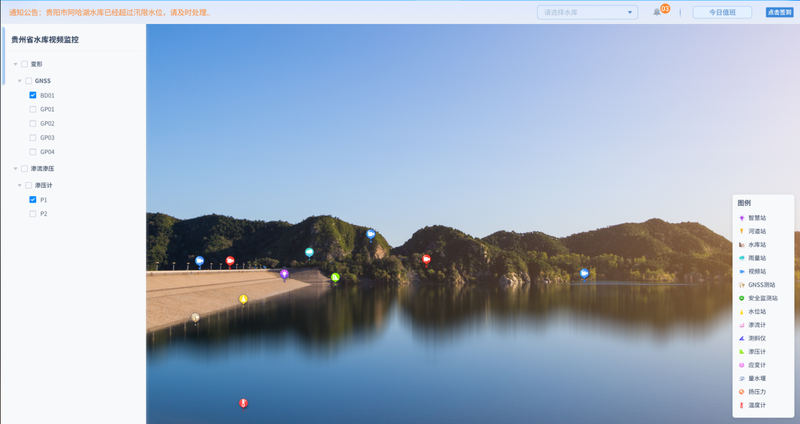The width and height of the screenshot is (800, 424).
Task: Click the 水库站 legend icon
Action: coord(742,245)
